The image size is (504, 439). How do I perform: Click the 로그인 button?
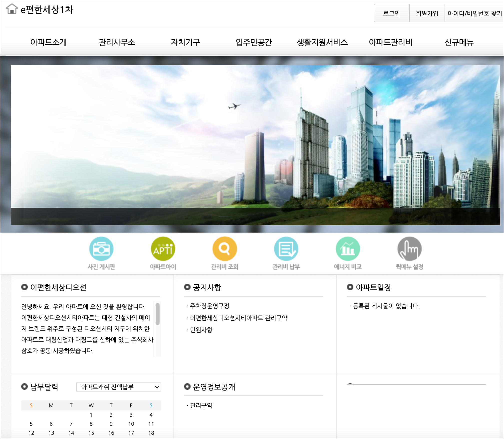(391, 13)
